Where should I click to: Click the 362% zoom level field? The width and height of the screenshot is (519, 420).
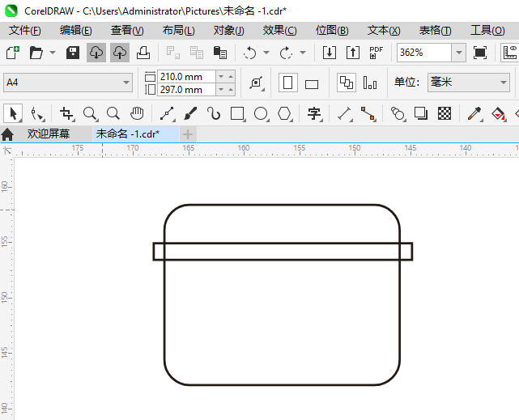tap(424, 53)
